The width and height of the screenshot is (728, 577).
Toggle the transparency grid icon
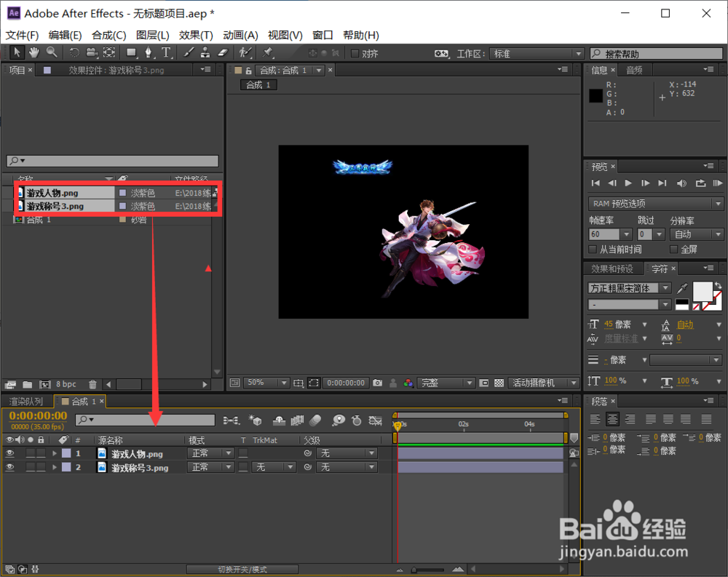tap(499, 383)
